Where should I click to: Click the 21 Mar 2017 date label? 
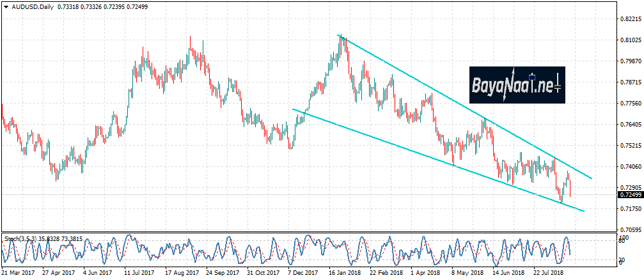(18, 272)
